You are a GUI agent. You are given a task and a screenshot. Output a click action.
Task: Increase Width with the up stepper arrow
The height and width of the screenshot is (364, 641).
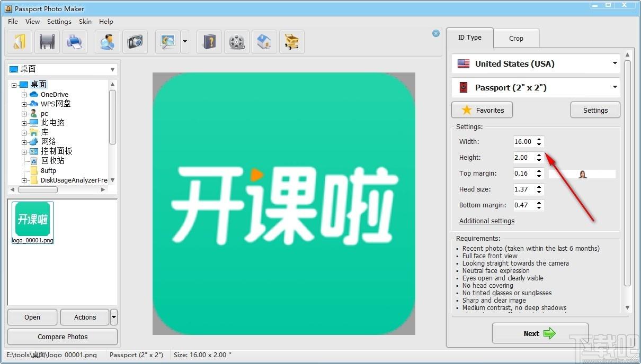point(539,139)
